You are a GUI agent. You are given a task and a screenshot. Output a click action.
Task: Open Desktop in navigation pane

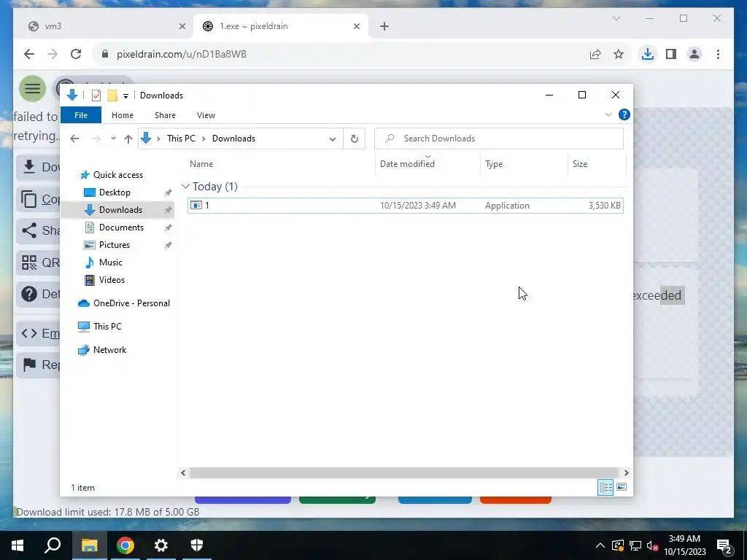coord(115,192)
